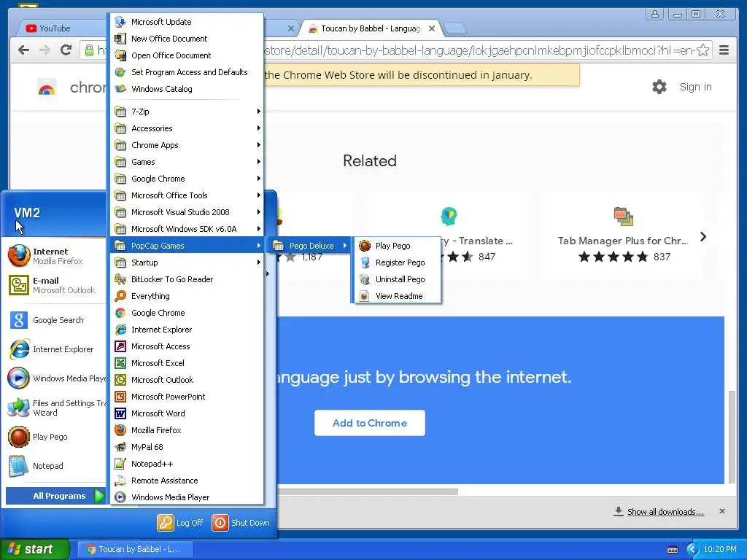Expand the Google Chrome folder submenu

click(187, 179)
